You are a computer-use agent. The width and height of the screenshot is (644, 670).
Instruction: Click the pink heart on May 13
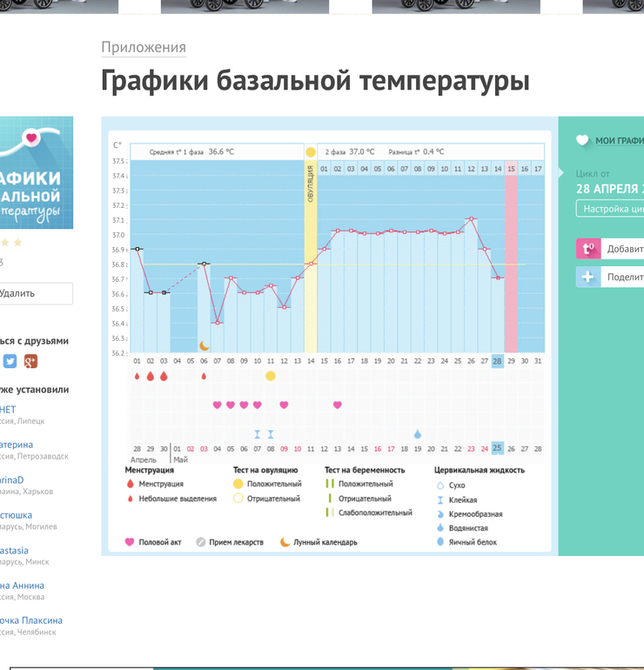pyautogui.click(x=338, y=405)
